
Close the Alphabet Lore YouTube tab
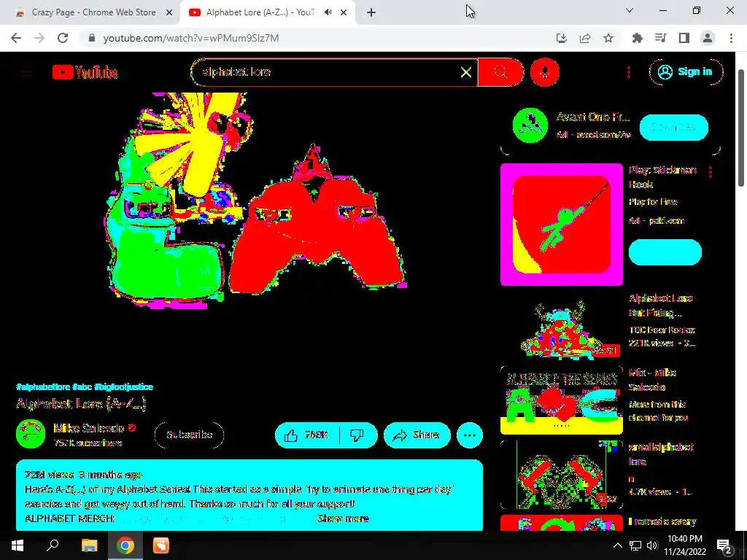344,13
